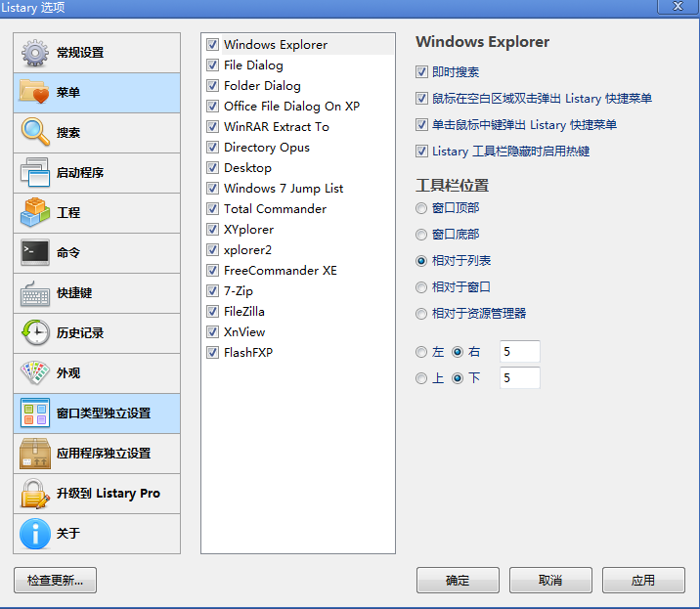Open 启动程序 via its window icon
700x609 pixels.
click(x=35, y=173)
